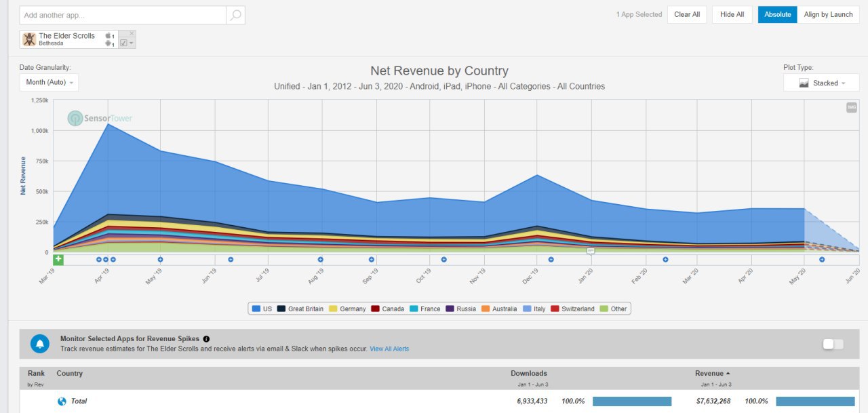This screenshot has height=413, width=868.
Task: Click the Clear All button
Action: pyautogui.click(x=687, y=14)
